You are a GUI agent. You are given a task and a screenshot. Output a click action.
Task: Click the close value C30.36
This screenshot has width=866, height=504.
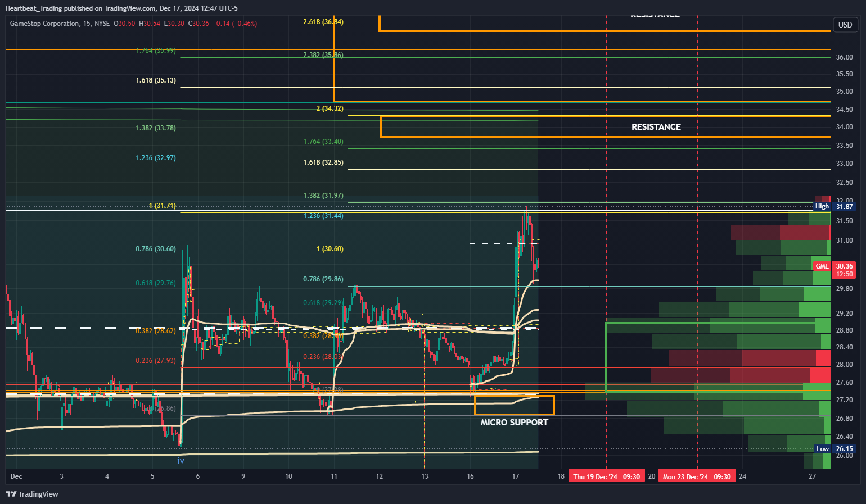pos(199,24)
